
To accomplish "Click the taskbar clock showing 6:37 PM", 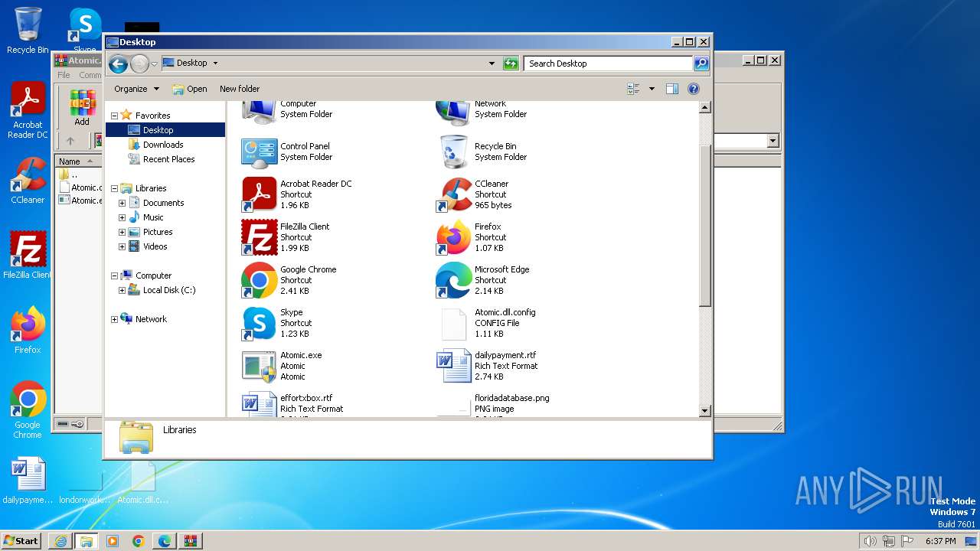I will click(x=940, y=541).
